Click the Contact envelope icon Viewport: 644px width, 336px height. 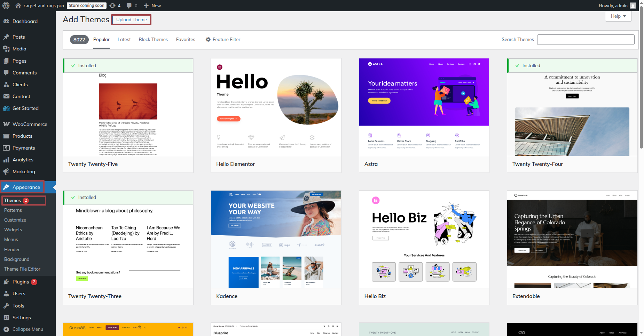[6, 96]
